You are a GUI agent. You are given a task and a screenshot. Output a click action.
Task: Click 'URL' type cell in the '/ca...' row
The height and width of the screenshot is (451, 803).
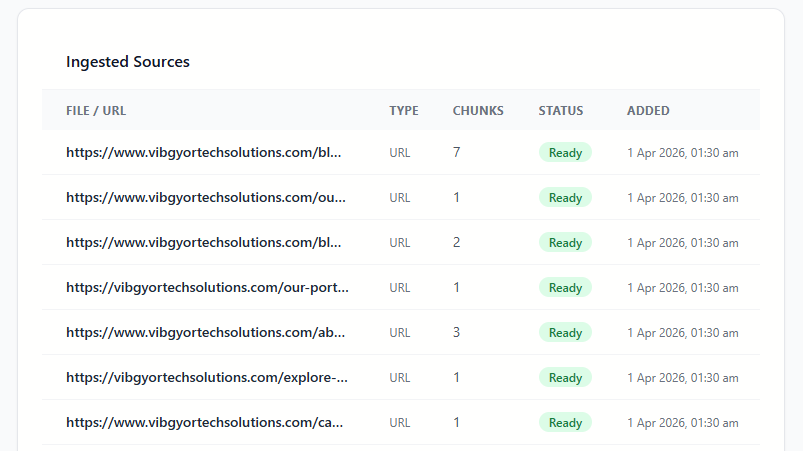[399, 423]
